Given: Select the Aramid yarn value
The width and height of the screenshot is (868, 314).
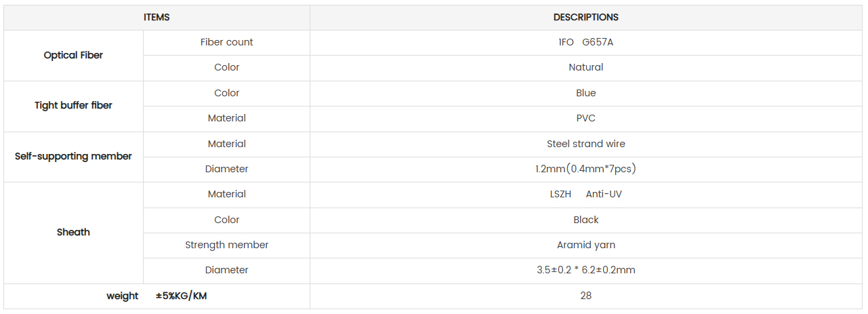Looking at the screenshot, I should pos(586,245).
